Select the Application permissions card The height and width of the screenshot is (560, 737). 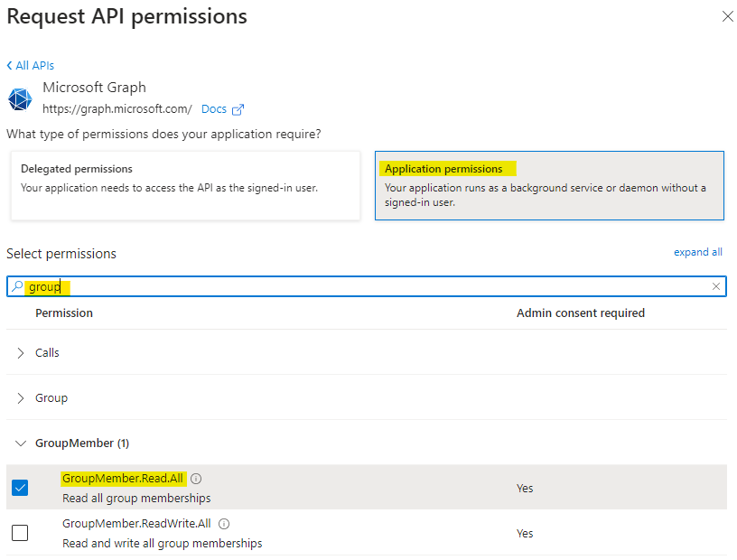(x=549, y=185)
